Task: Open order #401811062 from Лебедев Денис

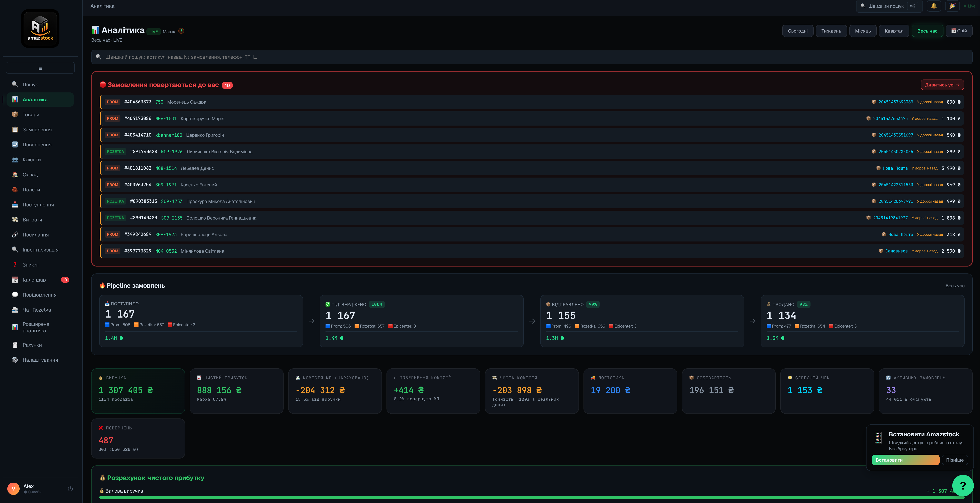Action: tap(532, 168)
